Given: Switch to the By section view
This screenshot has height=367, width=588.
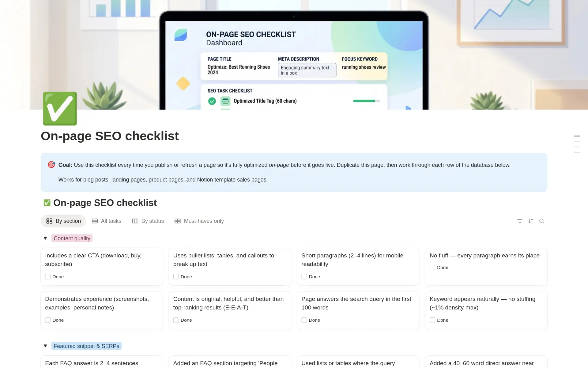Looking at the screenshot, I should click(x=63, y=221).
